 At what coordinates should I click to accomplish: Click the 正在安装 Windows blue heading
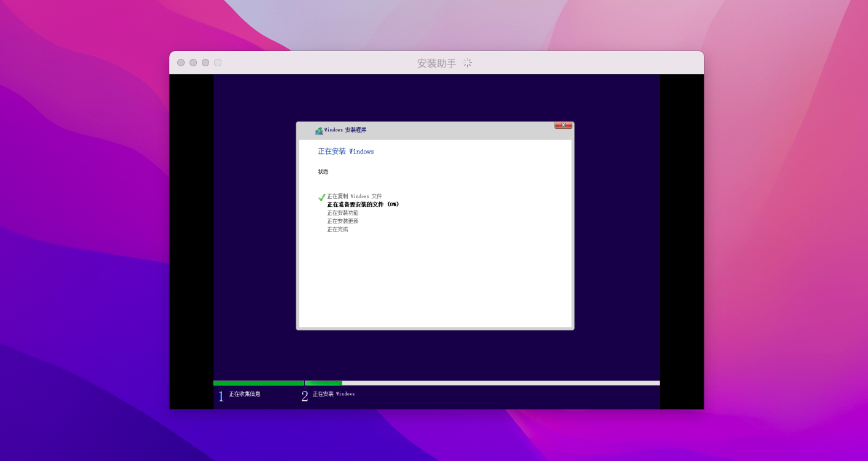(x=345, y=152)
